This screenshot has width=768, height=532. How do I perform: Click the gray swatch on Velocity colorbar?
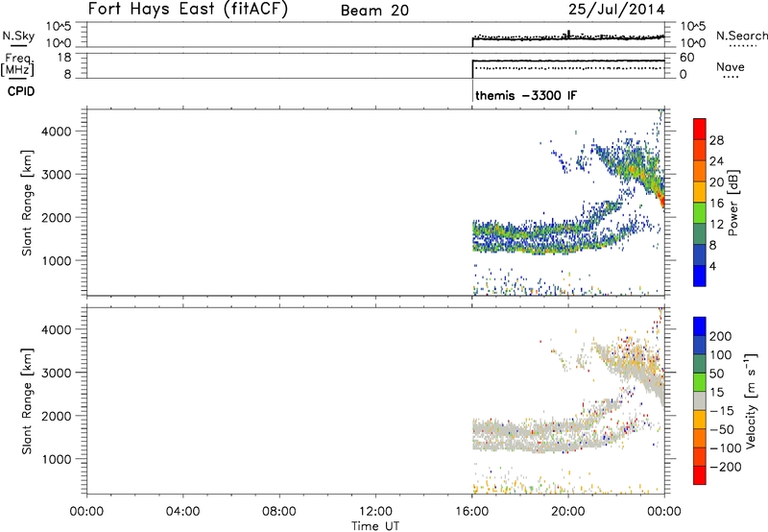[x=700, y=401]
